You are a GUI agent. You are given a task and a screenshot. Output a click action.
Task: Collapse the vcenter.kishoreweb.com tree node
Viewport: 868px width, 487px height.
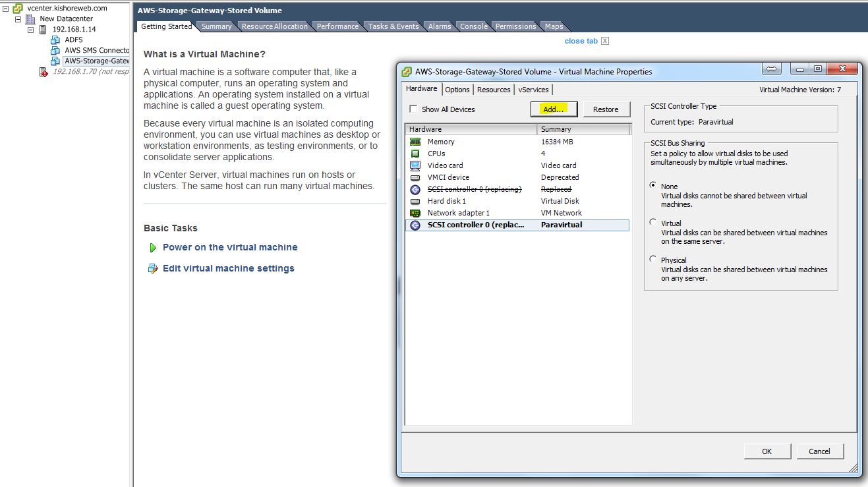pyautogui.click(x=6, y=9)
